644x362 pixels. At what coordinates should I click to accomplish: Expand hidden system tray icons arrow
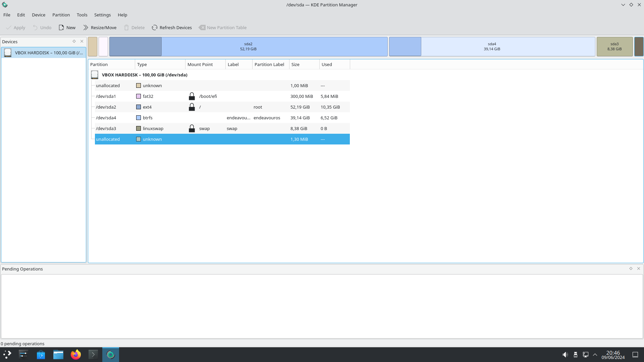point(595,354)
